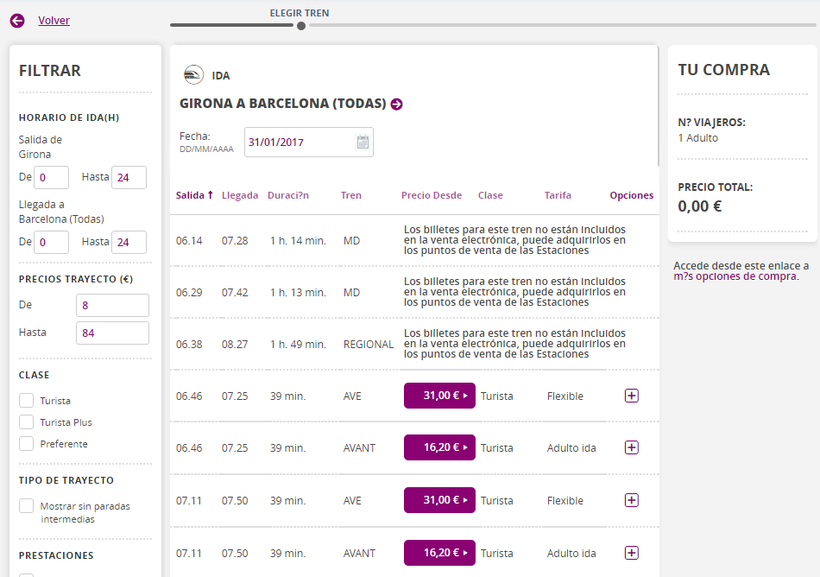Click the Fecha date input field

pyautogui.click(x=297, y=142)
